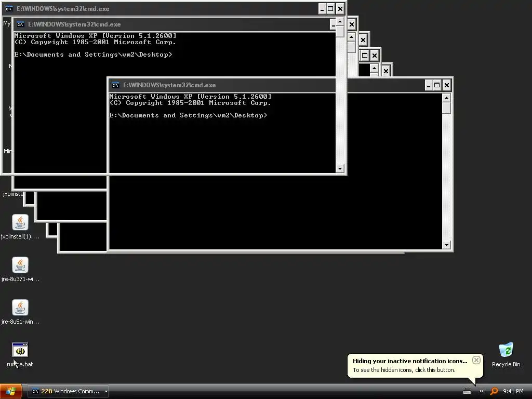Expand the 228 Windows Command taskbar group arrow
Screen dimensions: 532x399
click(106, 392)
